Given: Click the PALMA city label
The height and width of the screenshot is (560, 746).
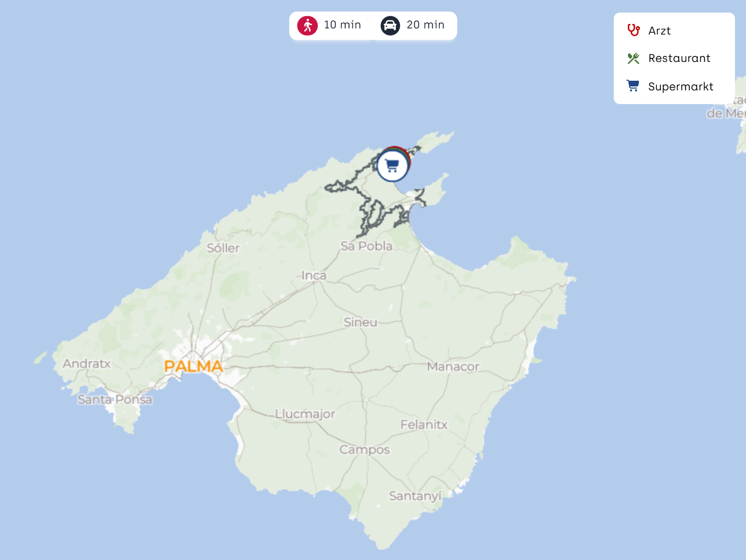Looking at the screenshot, I should click(193, 366).
